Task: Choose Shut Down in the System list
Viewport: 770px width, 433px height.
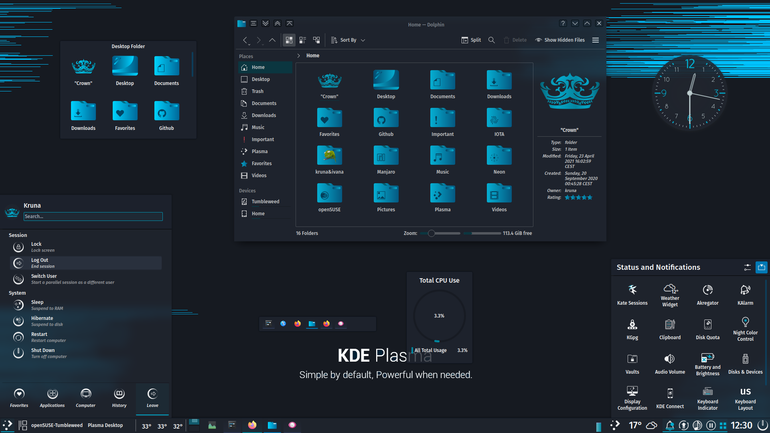Action: pyautogui.click(x=86, y=353)
